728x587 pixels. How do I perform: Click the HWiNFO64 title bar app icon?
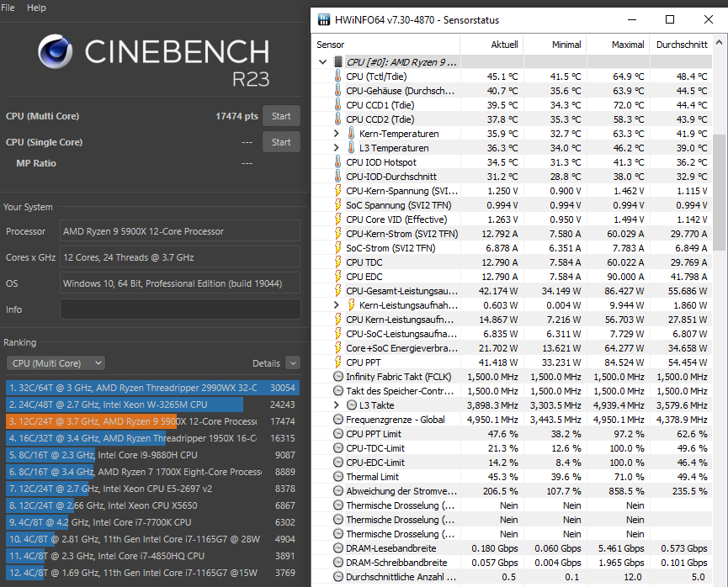[324, 19]
